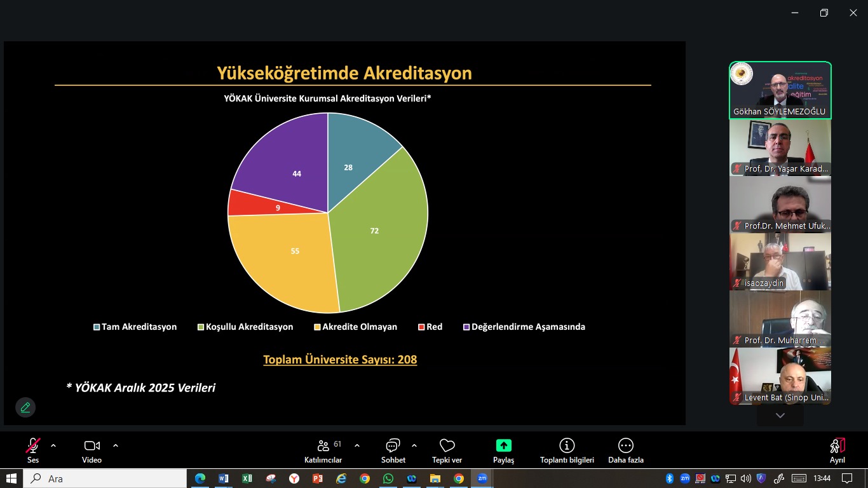Select Gökhan SÖYLEMEZOĞLU's video thumbnail
The image size is (868, 488).
click(x=780, y=90)
